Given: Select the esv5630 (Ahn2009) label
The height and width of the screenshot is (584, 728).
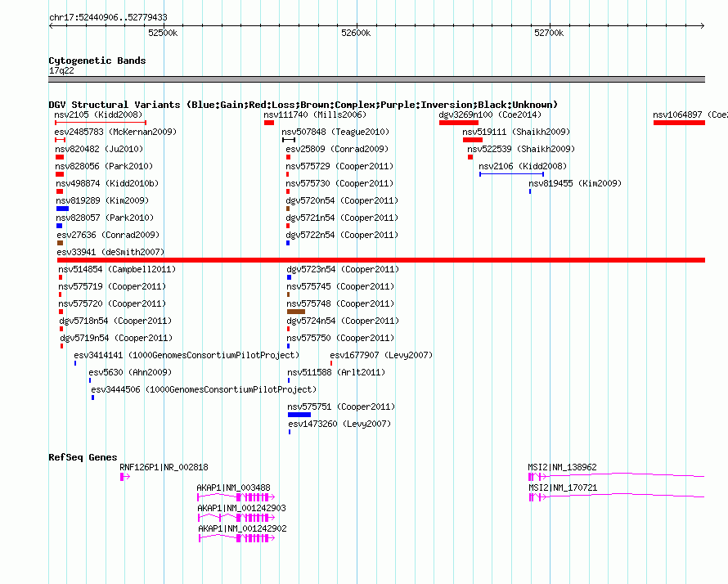Looking at the screenshot, I should pyautogui.click(x=130, y=372).
